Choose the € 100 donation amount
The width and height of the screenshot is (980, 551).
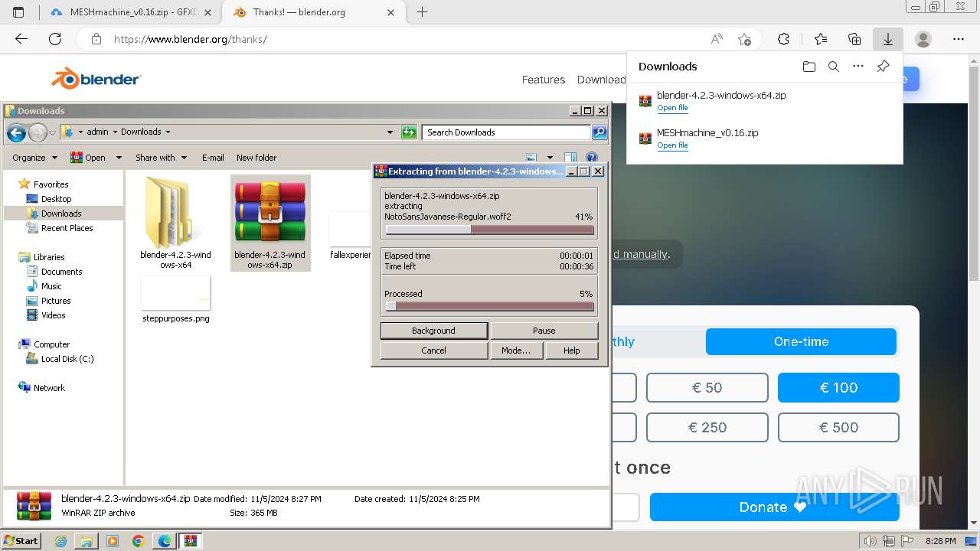(838, 388)
